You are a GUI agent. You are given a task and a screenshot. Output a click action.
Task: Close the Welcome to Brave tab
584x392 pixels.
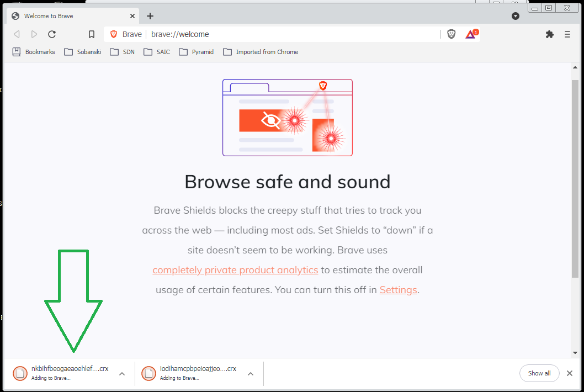[x=132, y=16]
